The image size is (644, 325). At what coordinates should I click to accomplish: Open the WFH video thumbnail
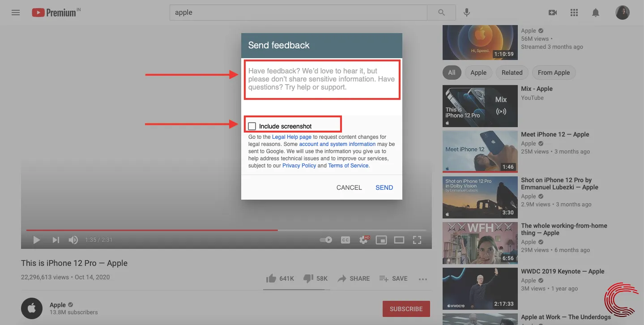tap(480, 243)
